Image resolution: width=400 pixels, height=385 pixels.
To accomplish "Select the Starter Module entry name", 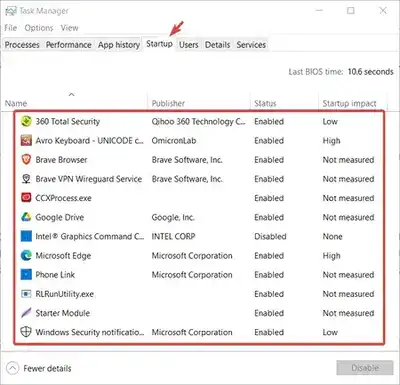I will (x=63, y=313).
